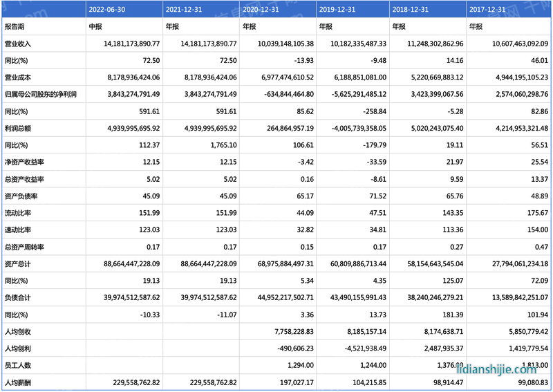Click revenue growth value -13.93
The width and height of the screenshot is (553, 392).
click(304, 60)
